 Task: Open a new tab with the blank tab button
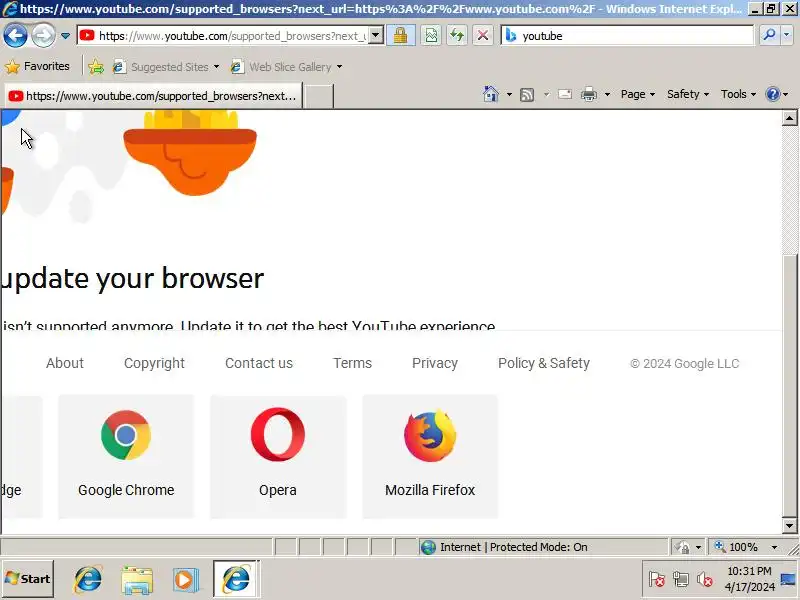pos(319,96)
